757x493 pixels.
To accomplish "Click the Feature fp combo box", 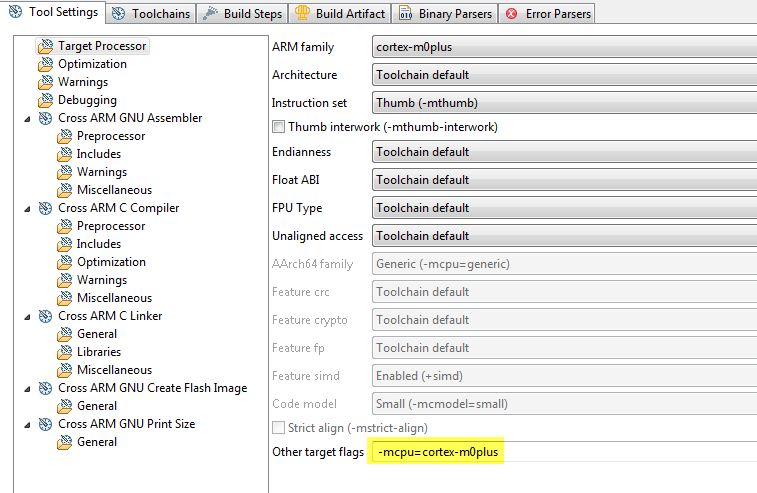I will click(564, 348).
